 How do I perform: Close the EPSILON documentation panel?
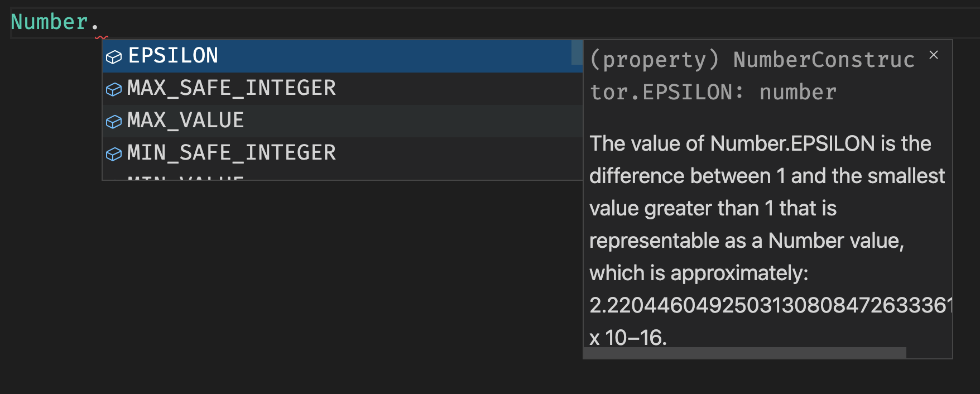point(934,55)
